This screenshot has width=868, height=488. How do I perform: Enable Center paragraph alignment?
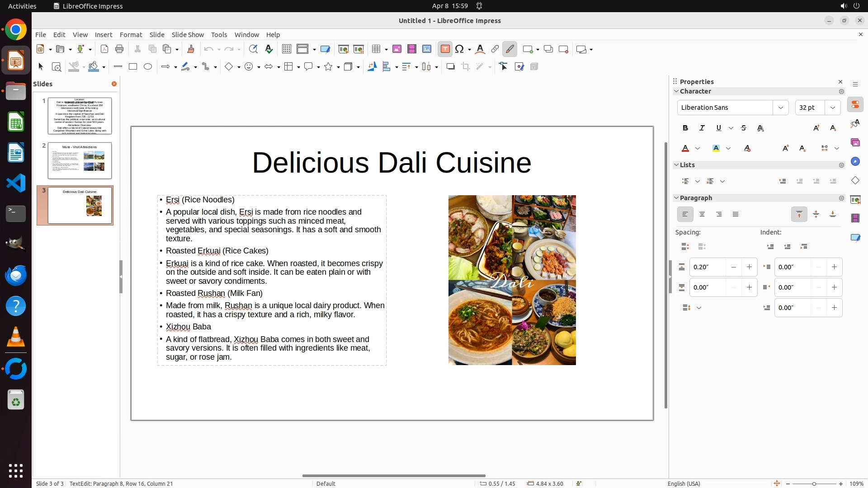[702, 215]
